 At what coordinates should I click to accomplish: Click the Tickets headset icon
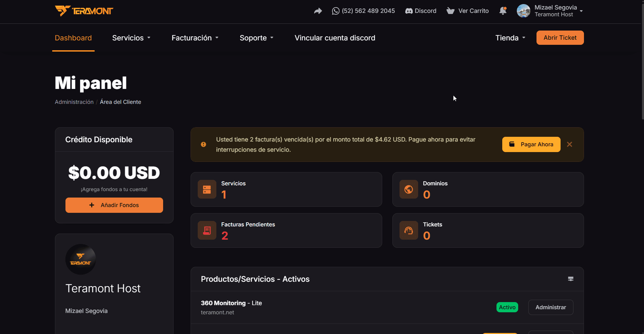pyautogui.click(x=409, y=230)
